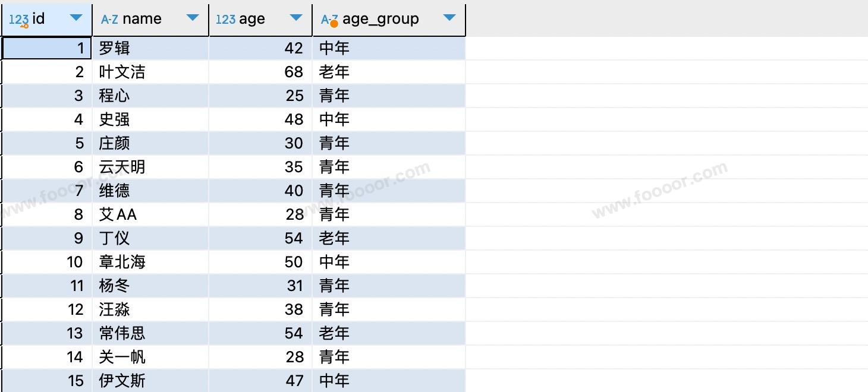Image resolution: width=868 pixels, height=392 pixels.
Task: Select the name column header label
Action: tap(142, 19)
